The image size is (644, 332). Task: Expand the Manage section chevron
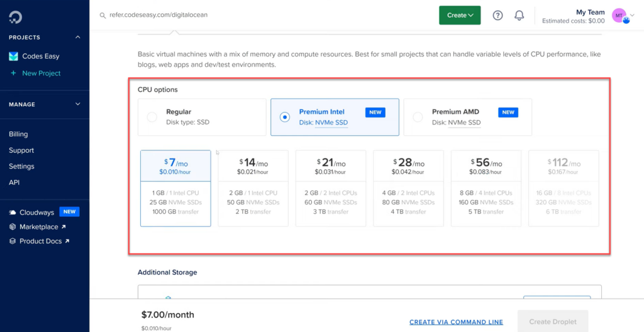pyautogui.click(x=77, y=104)
